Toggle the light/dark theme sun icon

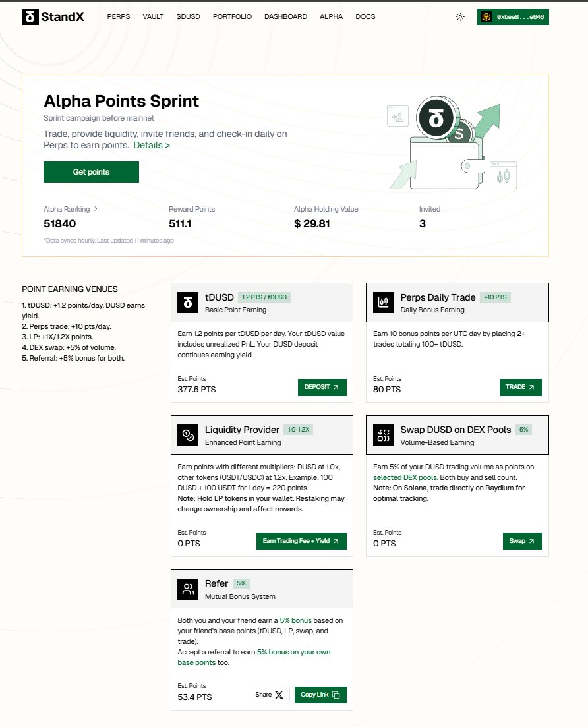point(460,16)
